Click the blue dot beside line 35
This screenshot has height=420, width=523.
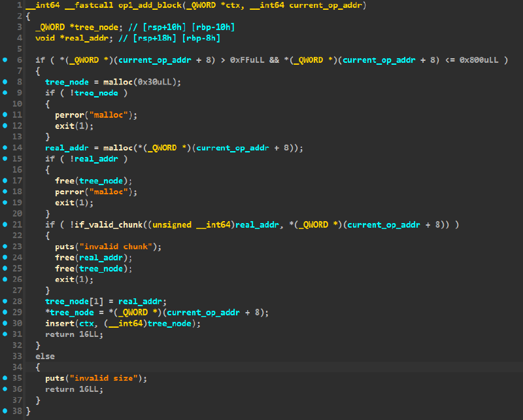pyautogui.click(x=5, y=378)
